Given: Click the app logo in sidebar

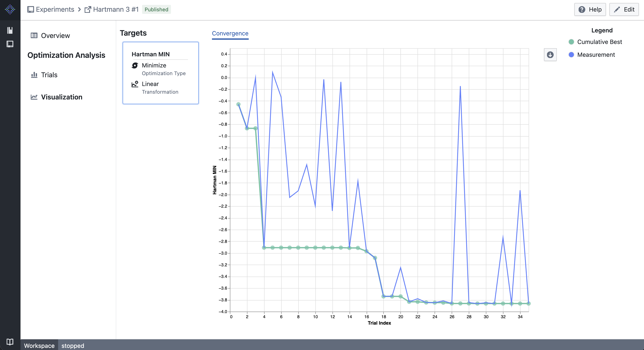Looking at the screenshot, I should click(x=10, y=9).
